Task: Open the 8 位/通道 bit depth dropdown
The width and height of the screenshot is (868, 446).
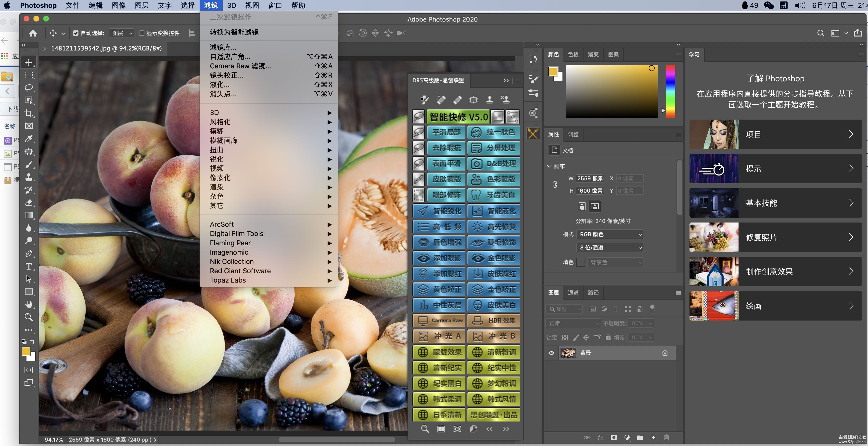Action: (x=610, y=248)
